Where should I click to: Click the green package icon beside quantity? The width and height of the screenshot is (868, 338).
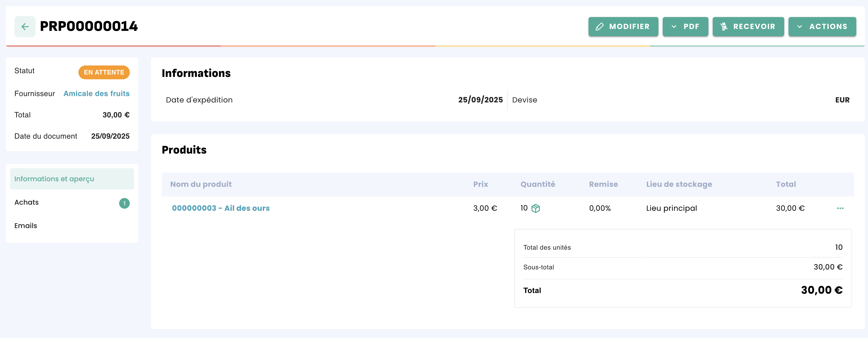pyautogui.click(x=535, y=208)
